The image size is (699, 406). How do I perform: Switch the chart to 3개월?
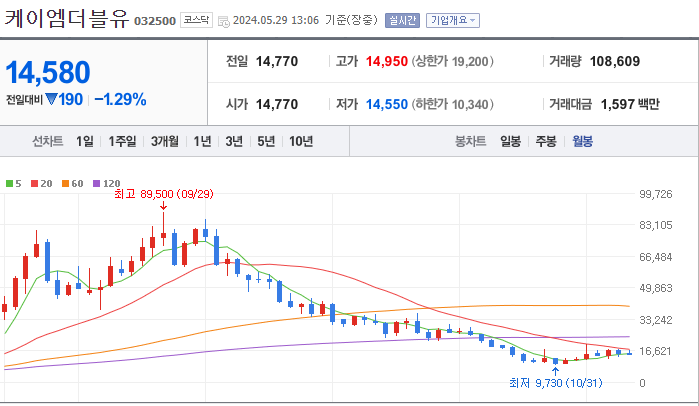coord(165,142)
